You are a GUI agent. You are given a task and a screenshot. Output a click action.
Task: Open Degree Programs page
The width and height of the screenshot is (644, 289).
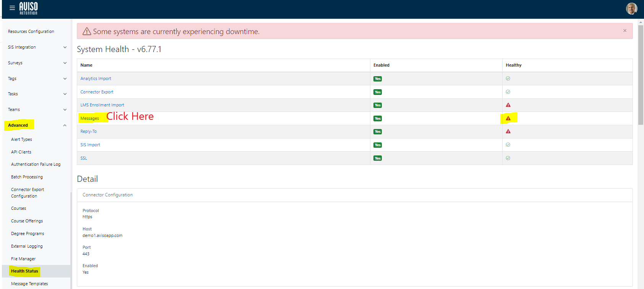tap(28, 233)
